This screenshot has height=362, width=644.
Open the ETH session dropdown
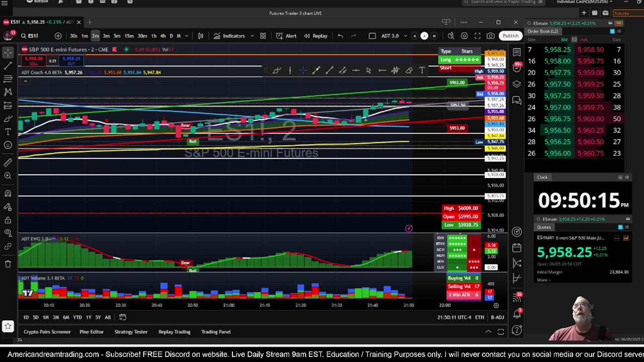click(479, 317)
